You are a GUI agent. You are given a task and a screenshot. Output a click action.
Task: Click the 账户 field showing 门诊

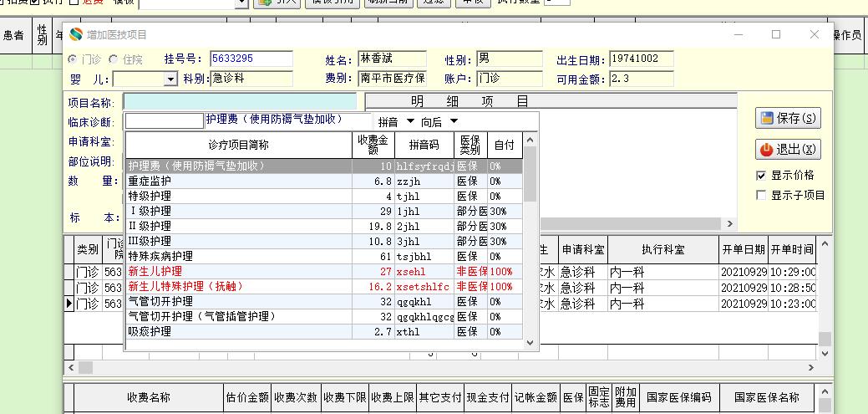[x=510, y=79]
